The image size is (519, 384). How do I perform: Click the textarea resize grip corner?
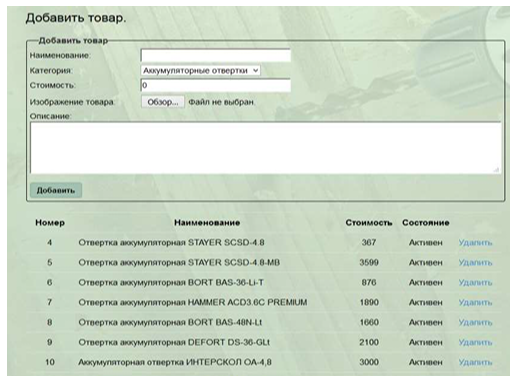click(x=496, y=169)
